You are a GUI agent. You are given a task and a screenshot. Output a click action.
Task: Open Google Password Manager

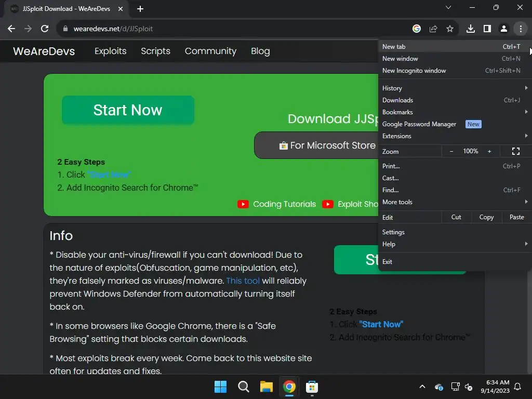click(x=455, y=124)
